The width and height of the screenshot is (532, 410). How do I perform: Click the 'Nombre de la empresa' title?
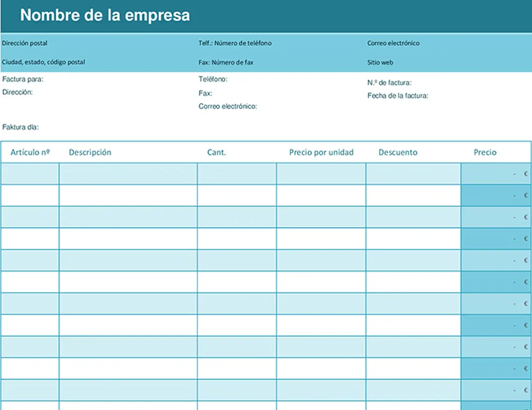(105, 15)
